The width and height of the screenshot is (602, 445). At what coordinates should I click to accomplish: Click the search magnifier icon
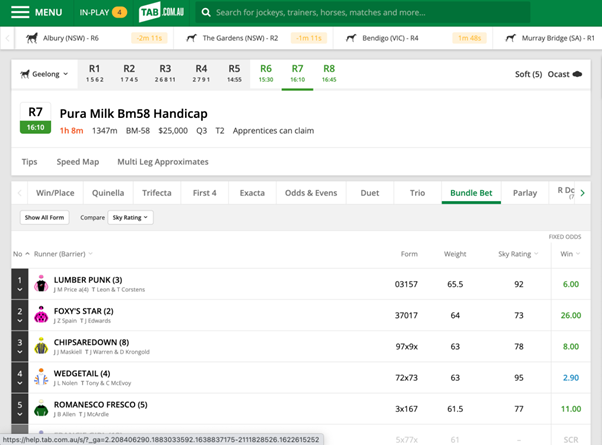coord(206,13)
